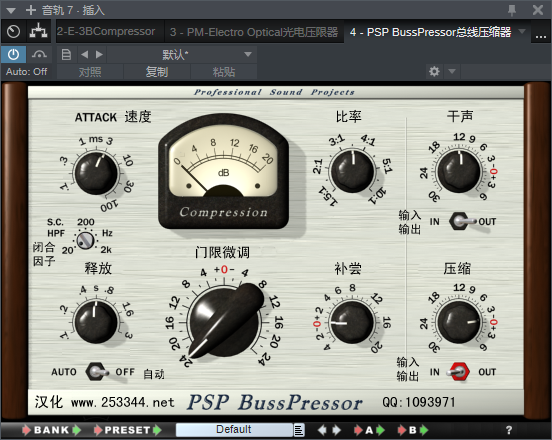Viewport: 552px width, 440px height.
Task: Open dropdown arrow beside PSP BussPressor tab
Action: 522,31
